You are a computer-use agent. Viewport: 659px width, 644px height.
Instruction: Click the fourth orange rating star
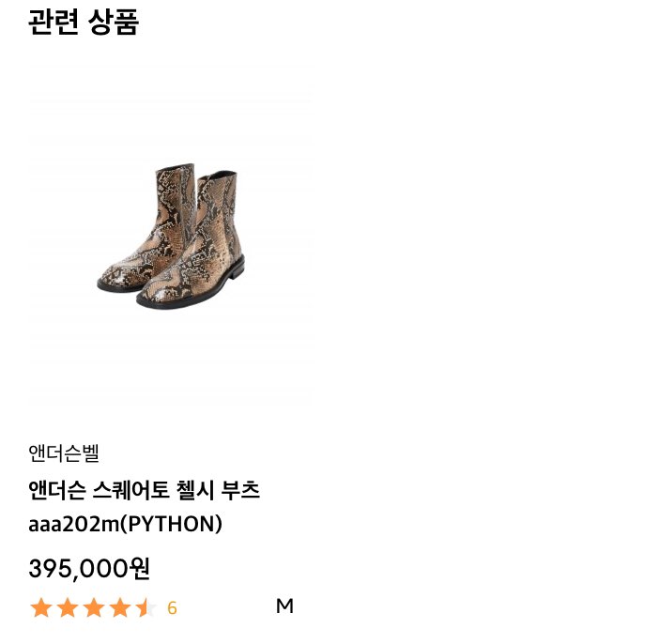120,607
